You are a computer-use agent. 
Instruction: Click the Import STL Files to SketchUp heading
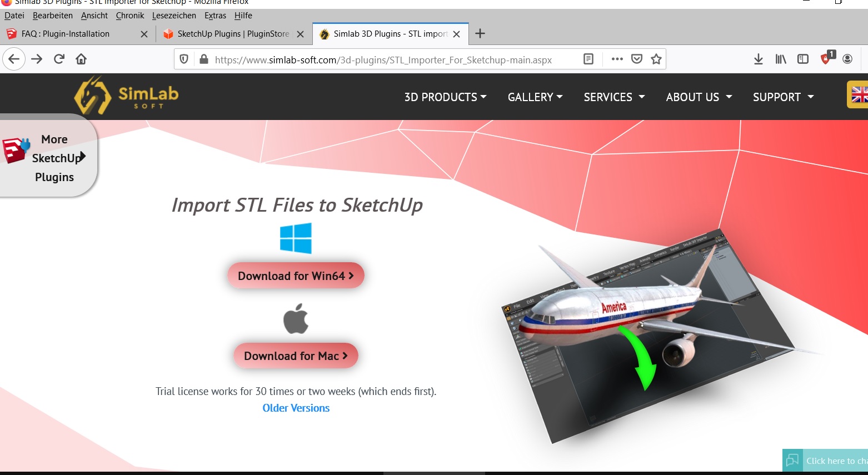tap(297, 205)
